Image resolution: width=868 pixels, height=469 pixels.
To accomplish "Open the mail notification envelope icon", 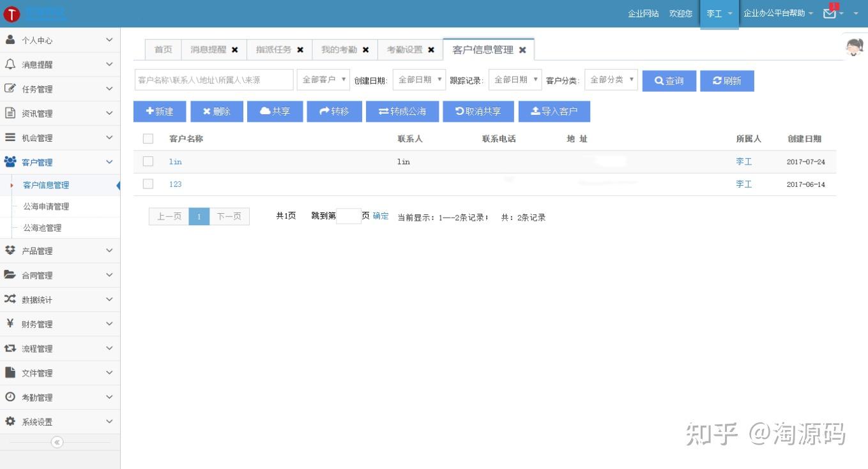I will pyautogui.click(x=830, y=13).
